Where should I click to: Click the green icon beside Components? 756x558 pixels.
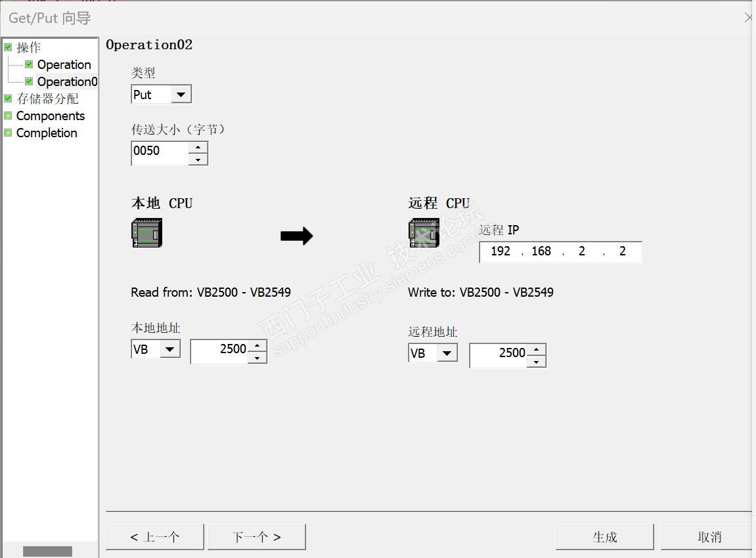[8, 116]
